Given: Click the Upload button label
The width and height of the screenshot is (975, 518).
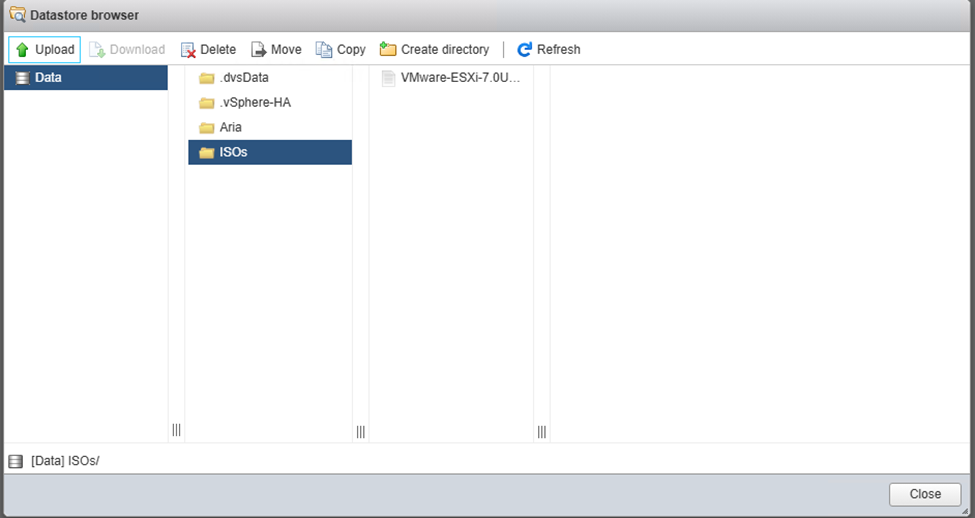Looking at the screenshot, I should (x=55, y=50).
